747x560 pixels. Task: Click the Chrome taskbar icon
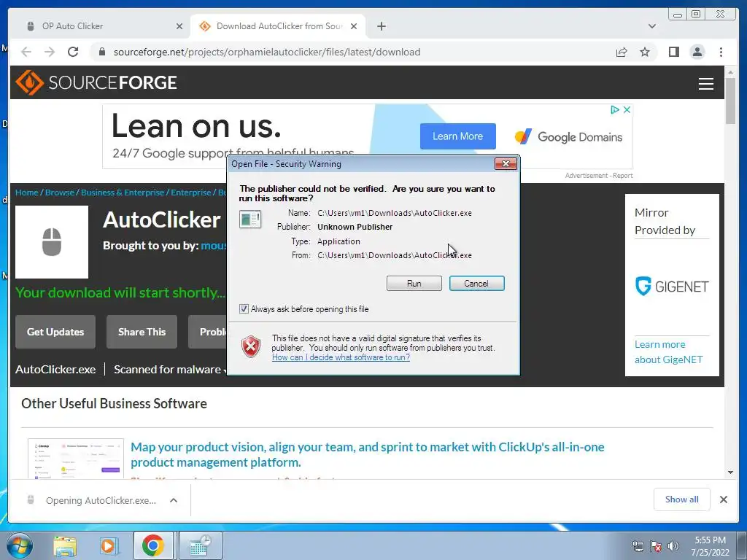[152, 546]
